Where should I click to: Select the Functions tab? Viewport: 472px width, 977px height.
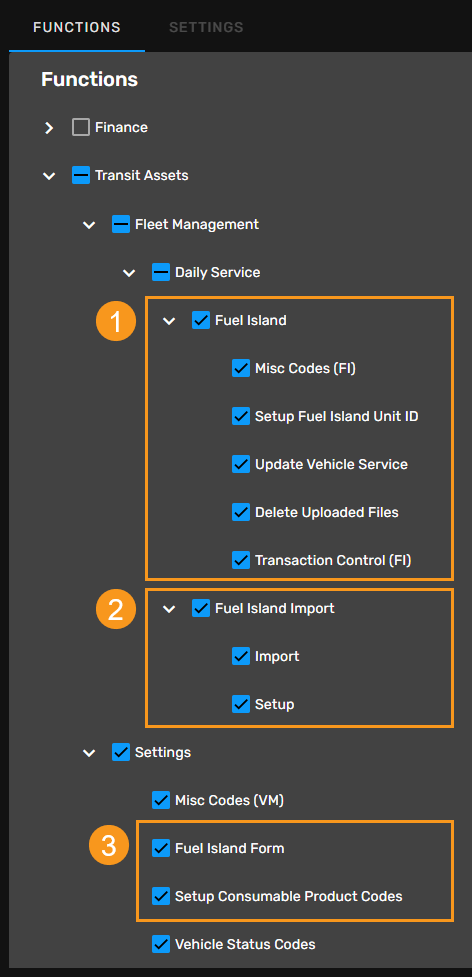pyautogui.click(x=77, y=27)
